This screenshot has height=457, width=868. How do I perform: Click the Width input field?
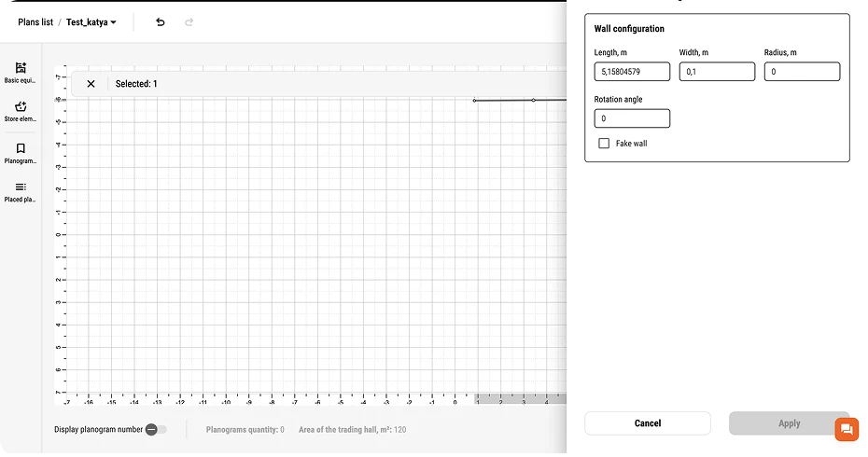[x=717, y=72]
